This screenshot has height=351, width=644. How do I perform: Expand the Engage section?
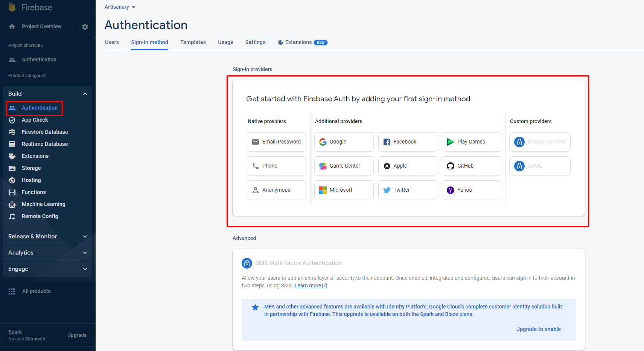pyautogui.click(x=85, y=269)
